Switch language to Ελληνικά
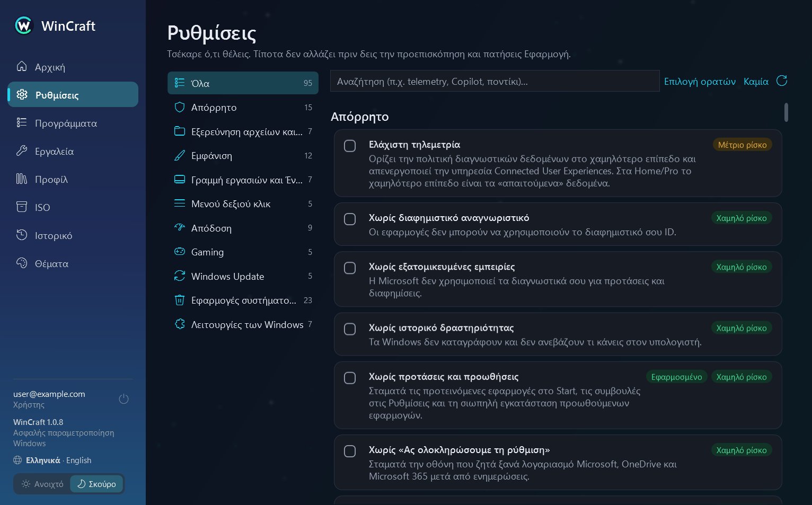Image resolution: width=812 pixels, height=505 pixels. pos(43,460)
